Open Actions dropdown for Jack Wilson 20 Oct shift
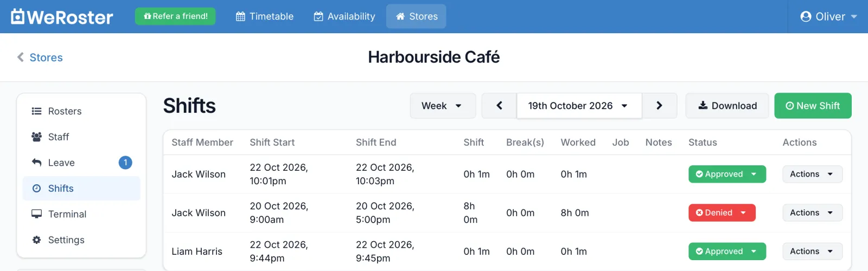 coord(812,212)
